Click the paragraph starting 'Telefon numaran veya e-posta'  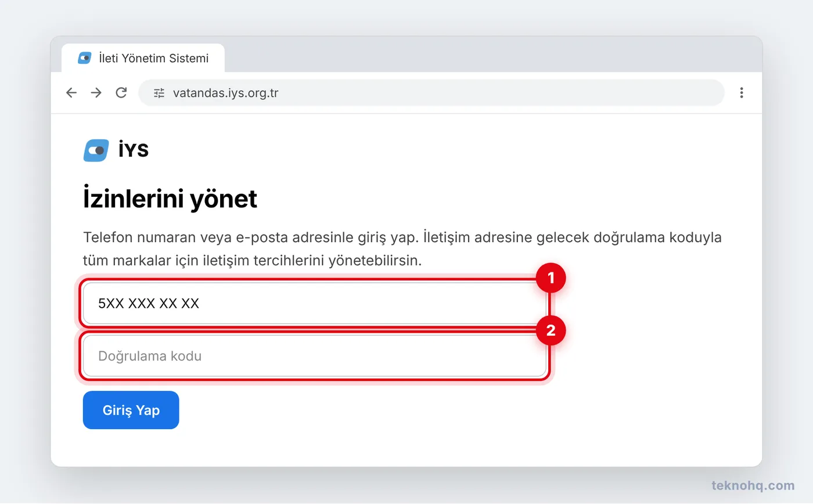tap(402, 249)
